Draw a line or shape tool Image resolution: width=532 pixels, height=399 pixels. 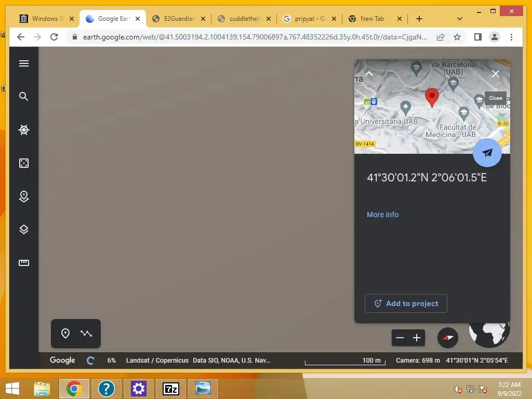[86, 334]
